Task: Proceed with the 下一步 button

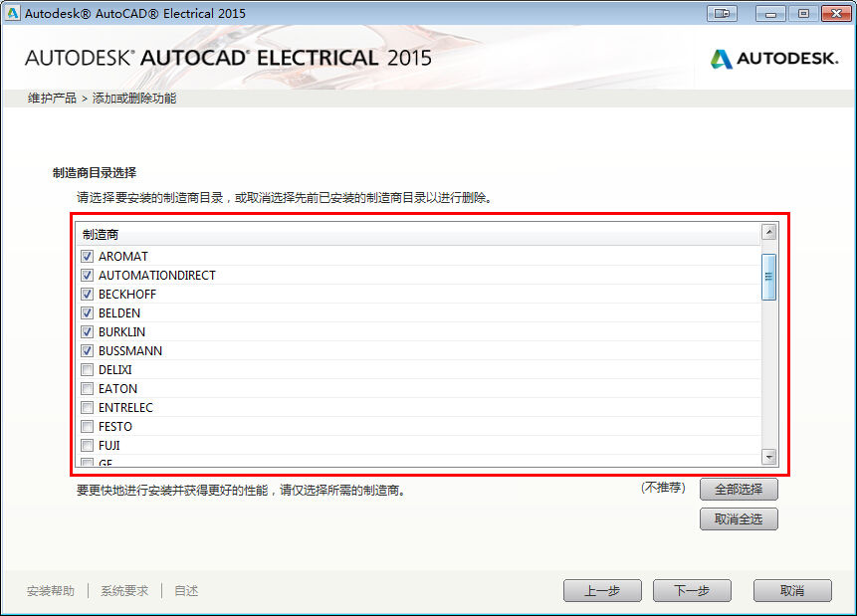Action: 692,591
